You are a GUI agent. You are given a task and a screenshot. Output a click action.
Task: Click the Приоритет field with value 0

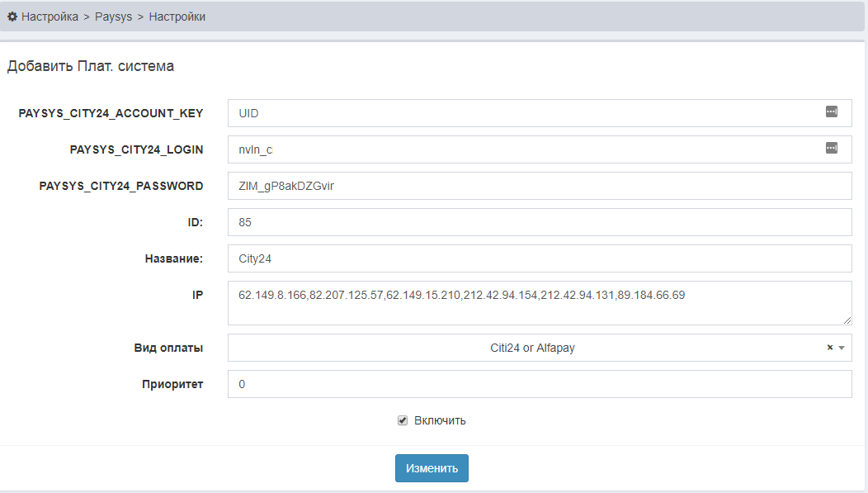[540, 384]
